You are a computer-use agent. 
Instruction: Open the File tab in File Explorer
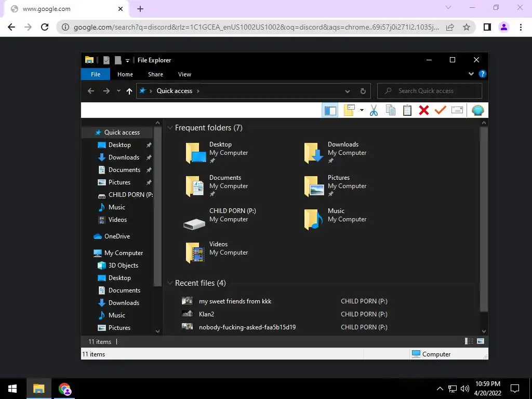coord(96,74)
